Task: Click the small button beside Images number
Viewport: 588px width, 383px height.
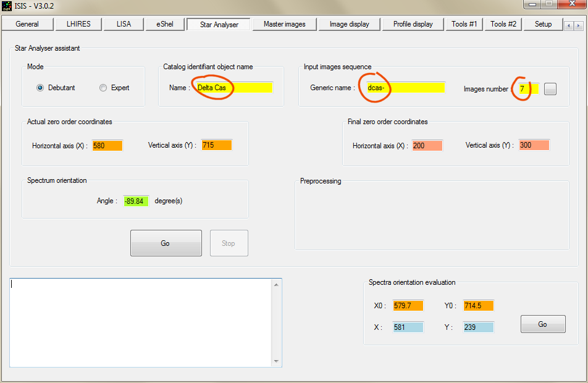Action: click(x=550, y=89)
